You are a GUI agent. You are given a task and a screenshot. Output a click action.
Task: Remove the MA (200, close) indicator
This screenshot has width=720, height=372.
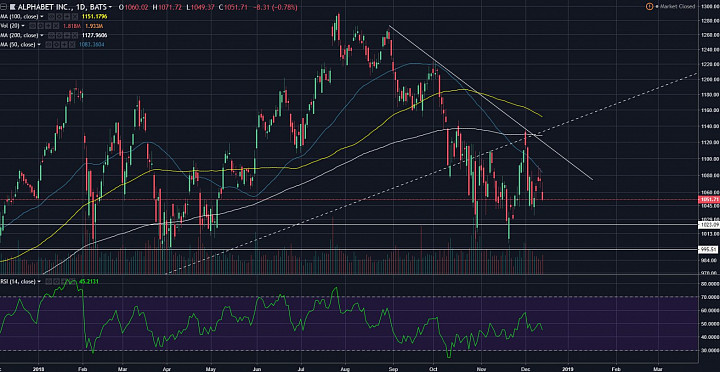75,35
